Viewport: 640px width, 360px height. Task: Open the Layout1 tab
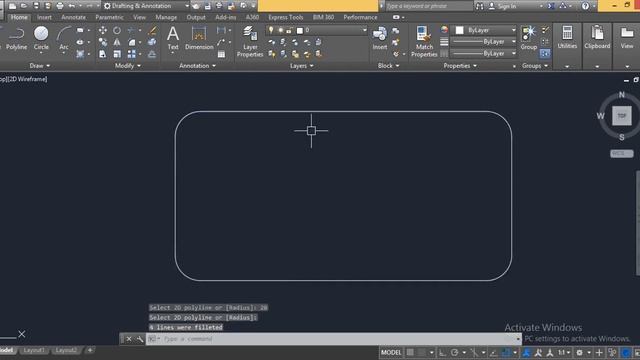click(x=33, y=350)
